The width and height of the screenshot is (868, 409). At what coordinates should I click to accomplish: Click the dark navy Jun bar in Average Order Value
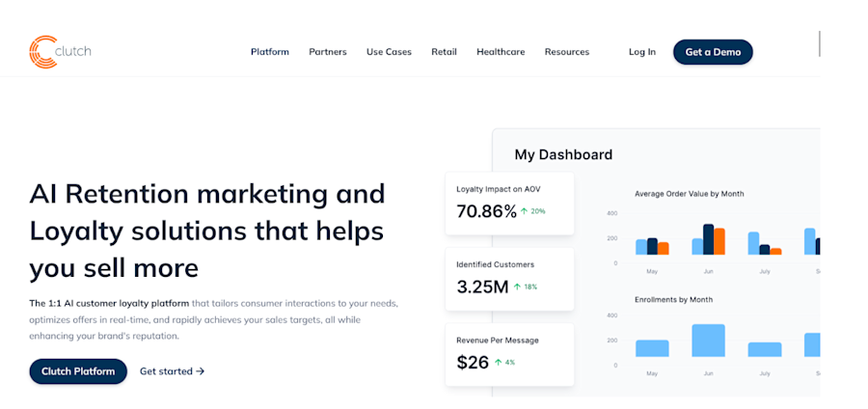(x=708, y=239)
